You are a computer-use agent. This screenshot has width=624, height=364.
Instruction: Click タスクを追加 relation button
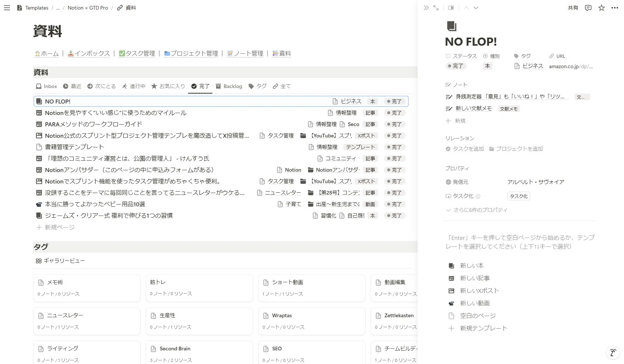[465, 149]
